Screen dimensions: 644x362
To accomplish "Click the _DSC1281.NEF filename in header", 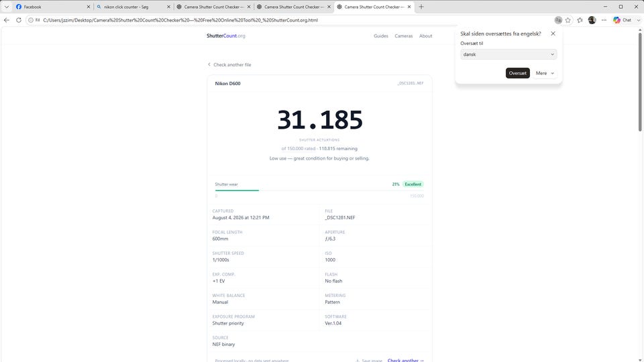I will (x=411, y=83).
